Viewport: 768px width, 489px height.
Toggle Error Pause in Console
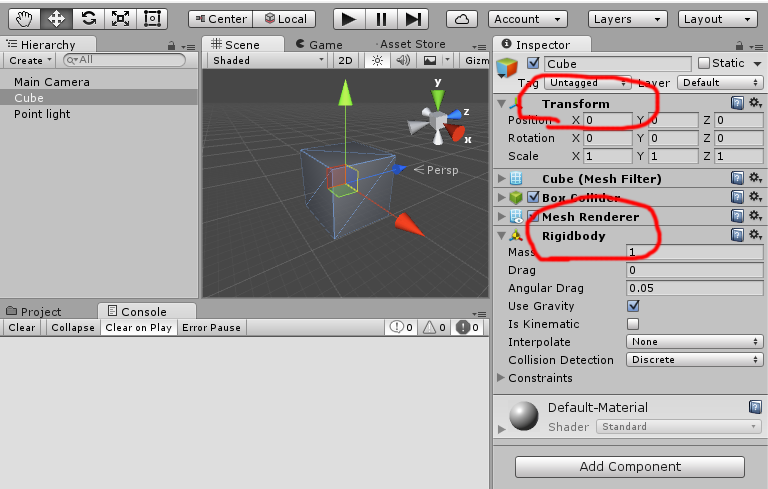[x=211, y=327]
